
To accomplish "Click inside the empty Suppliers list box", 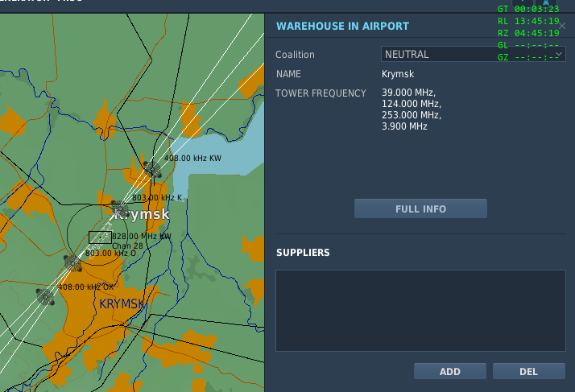I will pos(420,311).
